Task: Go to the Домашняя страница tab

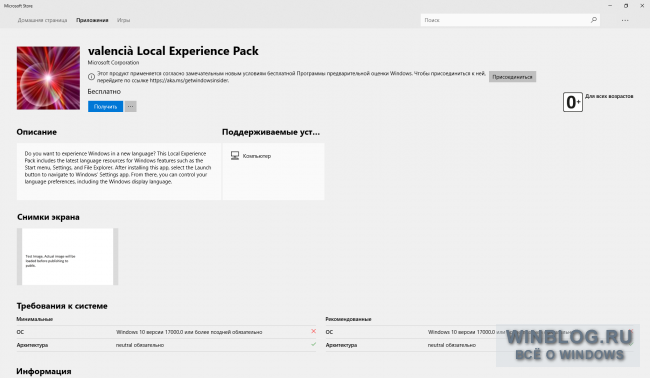Action: pyautogui.click(x=42, y=20)
